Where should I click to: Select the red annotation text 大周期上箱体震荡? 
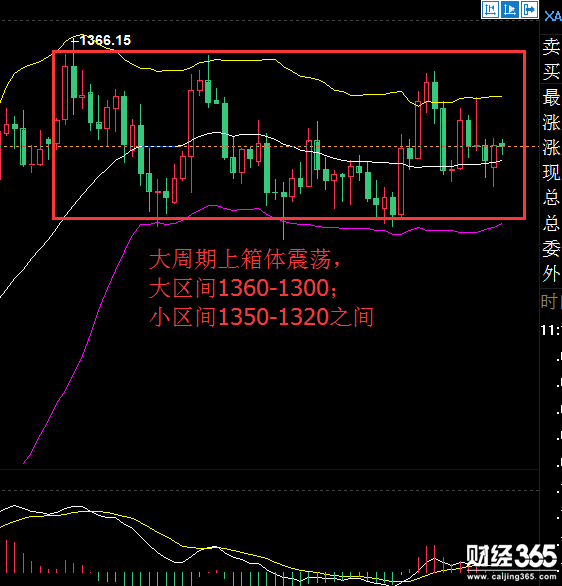point(240,259)
